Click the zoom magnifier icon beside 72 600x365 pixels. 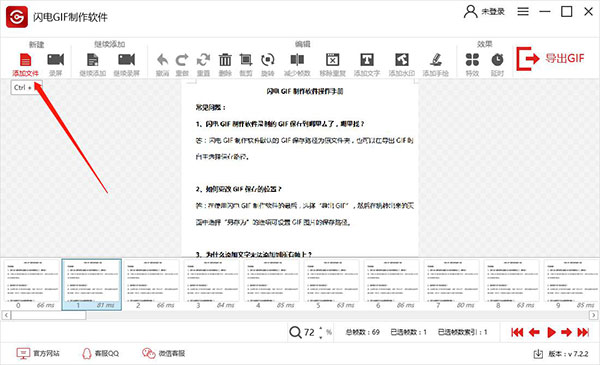(x=295, y=332)
